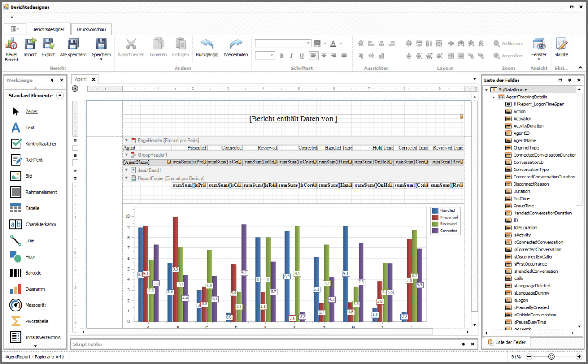Select the AgentName field in list
Viewport: 588px width, 364px height.
click(x=524, y=141)
